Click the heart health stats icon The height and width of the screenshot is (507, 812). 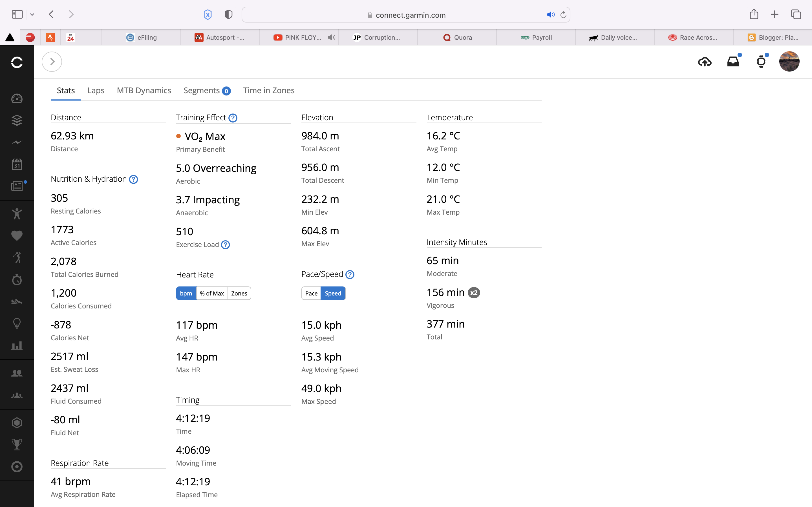coord(17,235)
